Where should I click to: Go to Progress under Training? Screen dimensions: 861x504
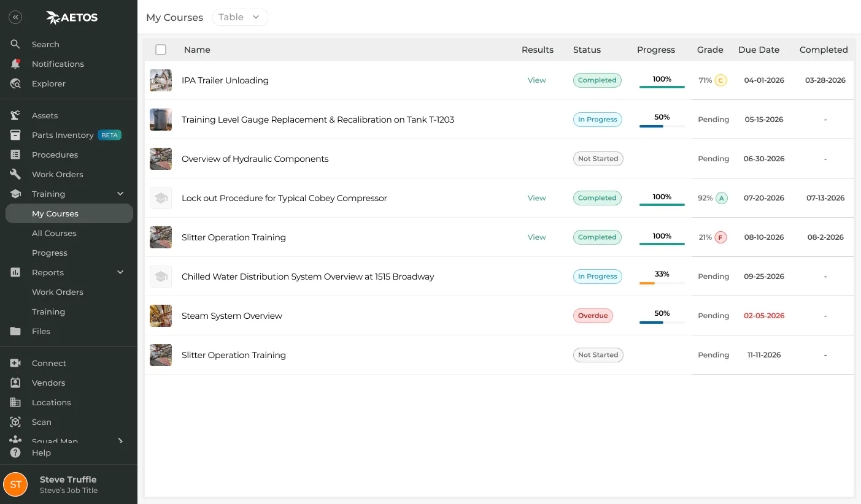point(50,253)
